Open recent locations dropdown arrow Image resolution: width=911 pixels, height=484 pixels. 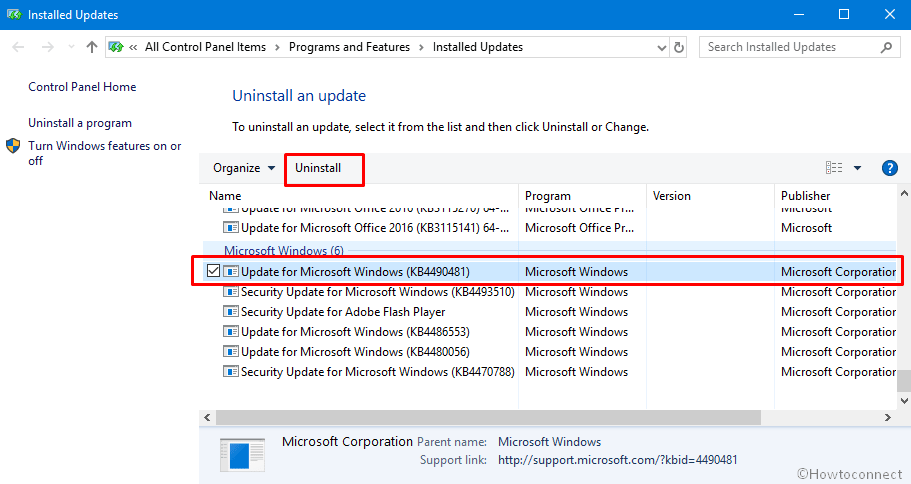pyautogui.click(x=71, y=47)
